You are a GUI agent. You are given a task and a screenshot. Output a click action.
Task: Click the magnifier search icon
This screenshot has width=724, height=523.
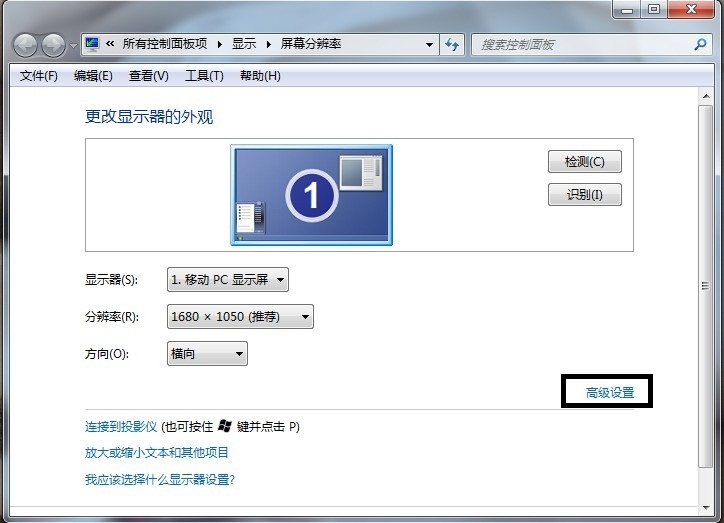click(700, 44)
